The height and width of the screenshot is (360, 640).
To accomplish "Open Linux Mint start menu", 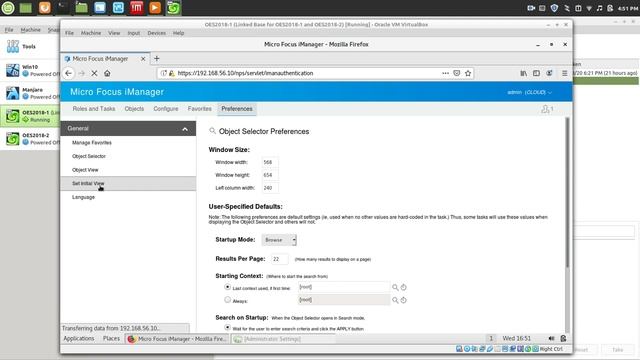I will 8,8.
